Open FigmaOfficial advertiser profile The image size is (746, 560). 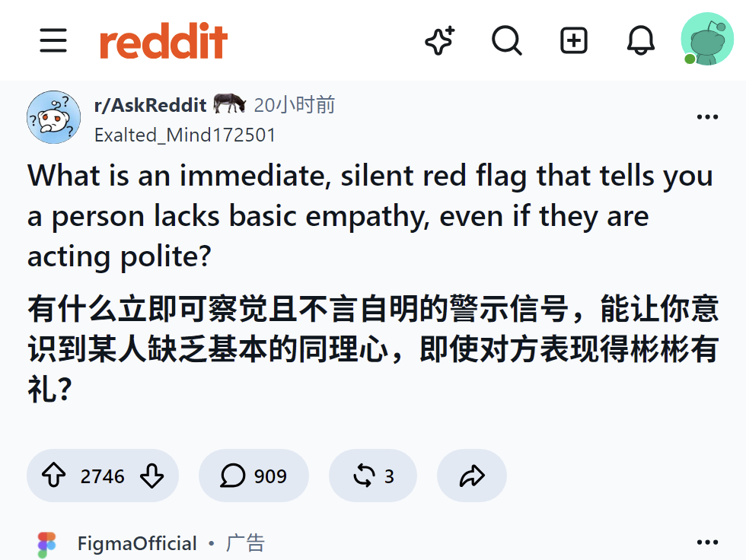point(137,543)
